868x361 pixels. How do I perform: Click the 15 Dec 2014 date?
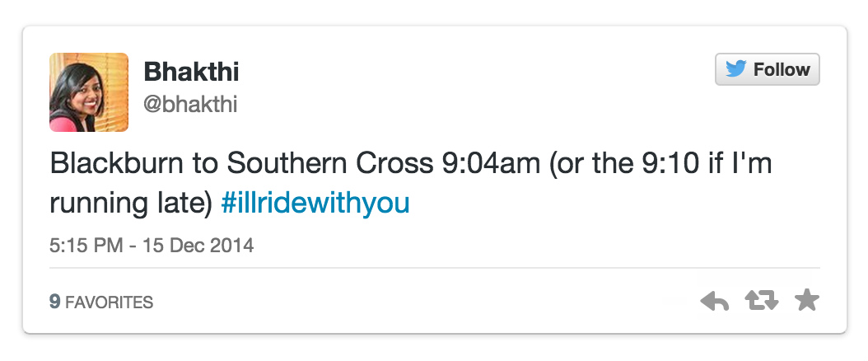pos(203,245)
